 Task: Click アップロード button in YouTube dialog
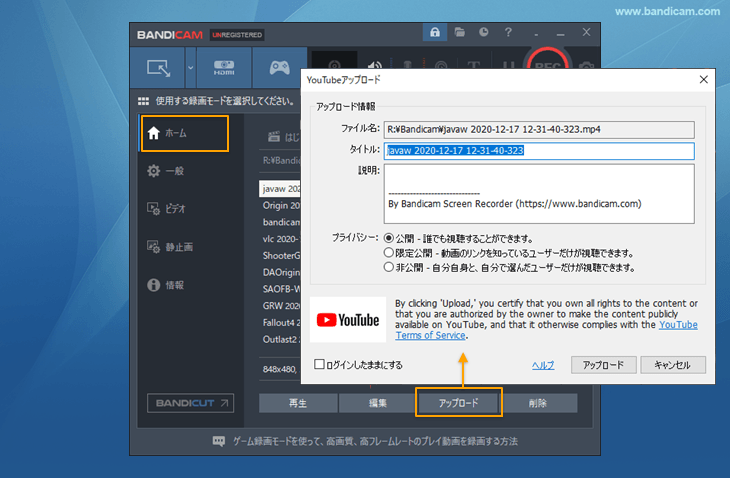click(603, 365)
